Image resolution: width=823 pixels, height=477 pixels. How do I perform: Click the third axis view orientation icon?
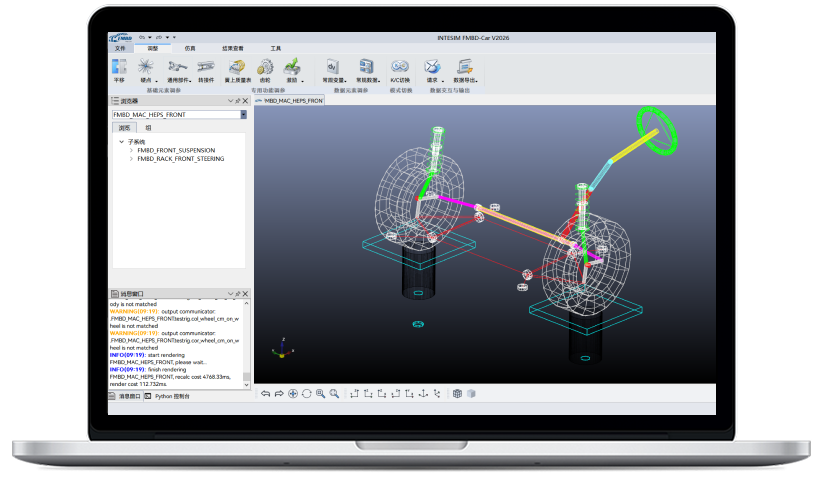(x=382, y=394)
